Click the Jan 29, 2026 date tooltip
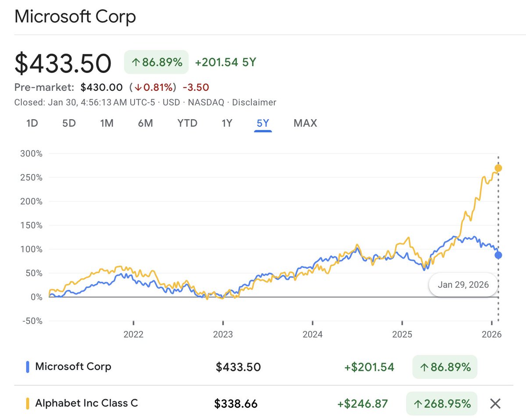 [x=463, y=285]
